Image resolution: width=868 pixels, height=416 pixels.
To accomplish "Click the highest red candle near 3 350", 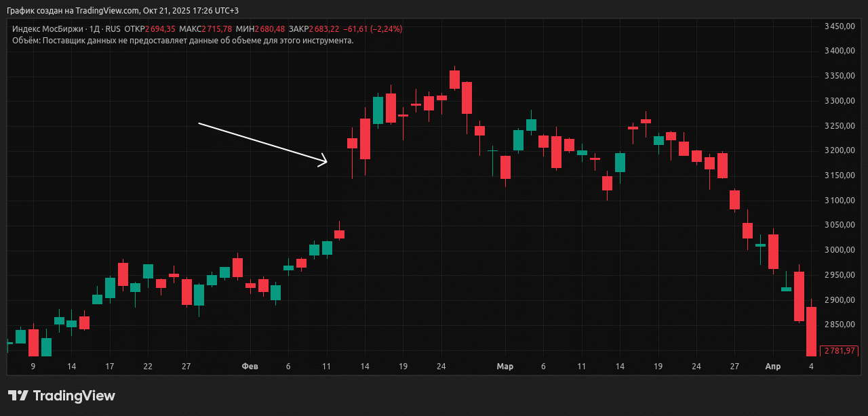I will pyautogui.click(x=454, y=79).
